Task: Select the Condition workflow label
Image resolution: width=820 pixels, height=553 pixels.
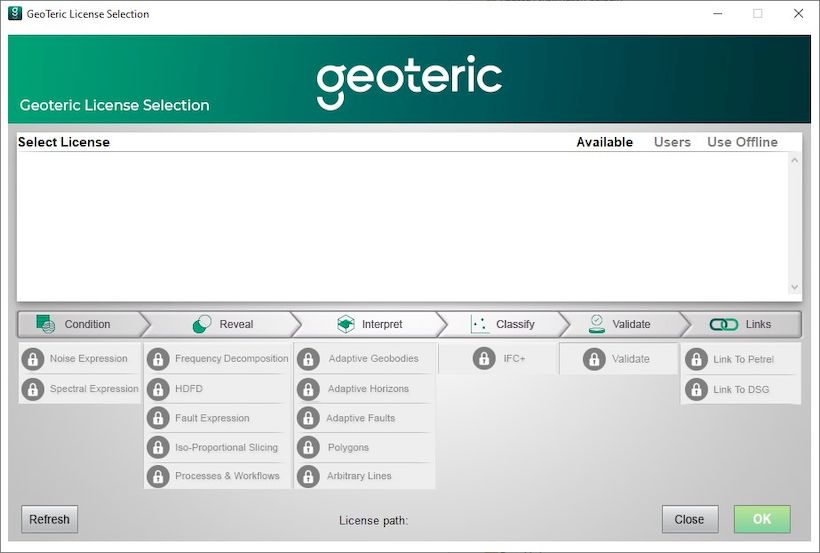Action: [x=87, y=324]
